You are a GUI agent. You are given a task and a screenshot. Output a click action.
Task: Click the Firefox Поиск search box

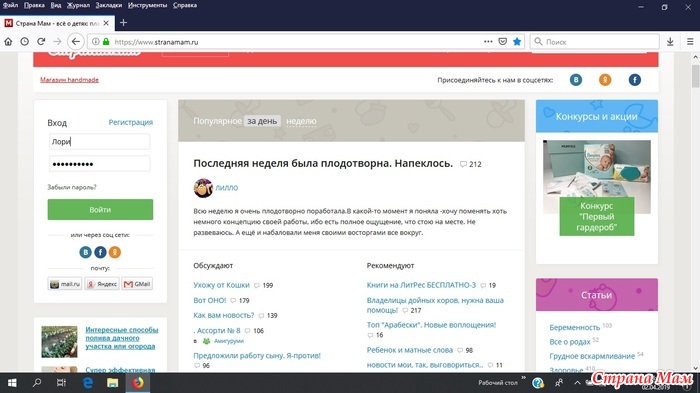594,42
